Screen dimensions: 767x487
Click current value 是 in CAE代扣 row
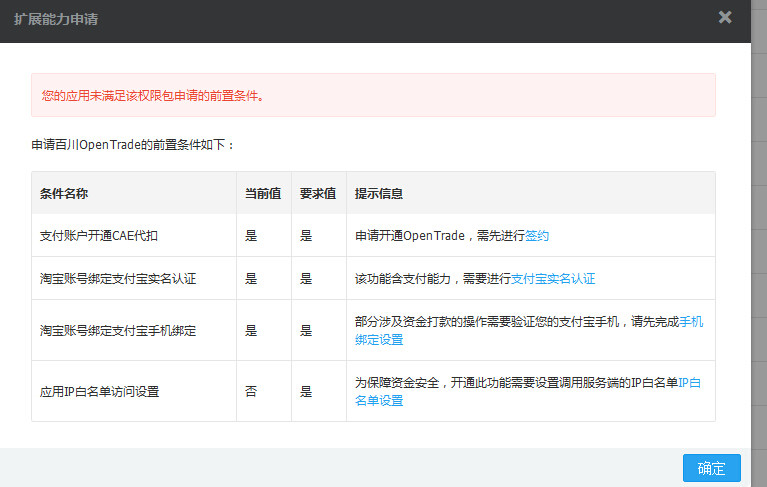point(251,236)
